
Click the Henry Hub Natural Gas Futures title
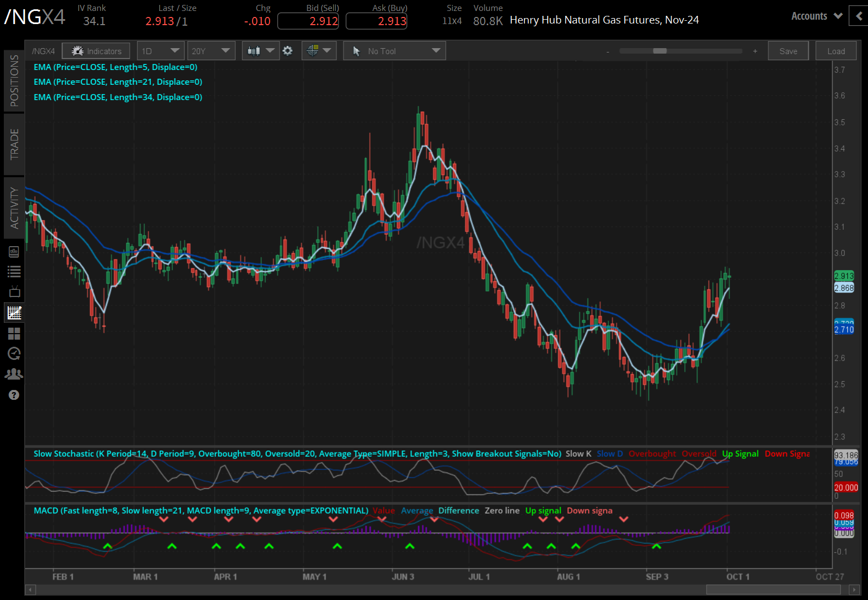pyautogui.click(x=604, y=20)
